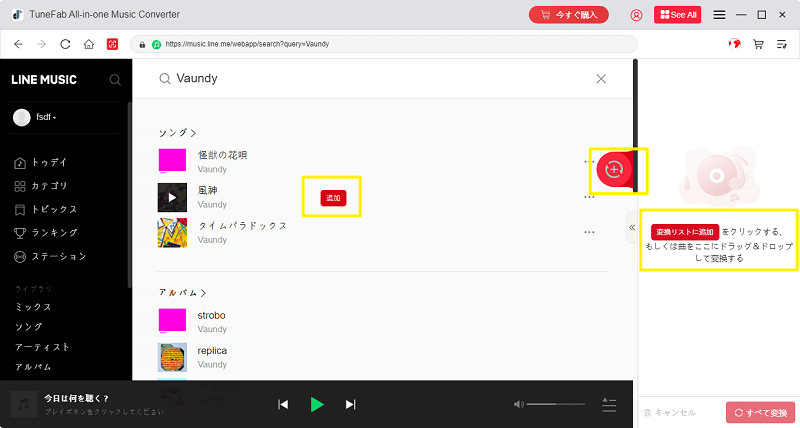Click the strobo album thumbnail

[172, 322]
